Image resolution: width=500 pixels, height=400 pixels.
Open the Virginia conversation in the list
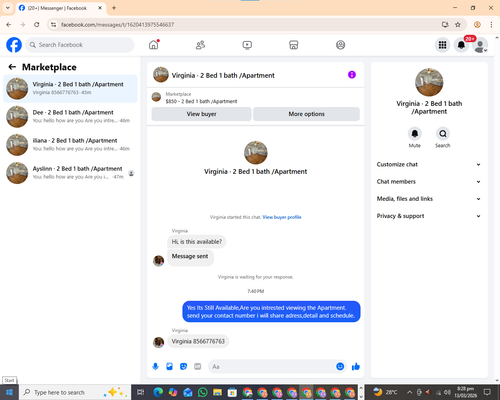tap(70, 89)
